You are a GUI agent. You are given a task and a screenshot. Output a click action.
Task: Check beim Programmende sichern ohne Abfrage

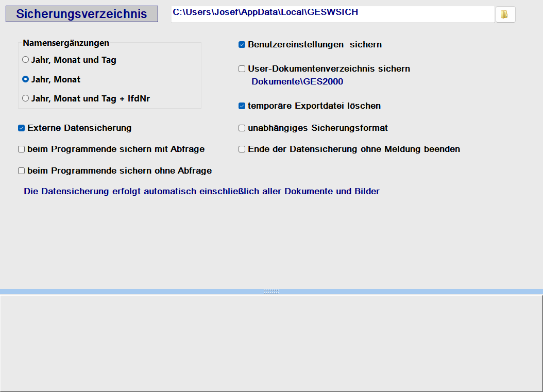21,171
